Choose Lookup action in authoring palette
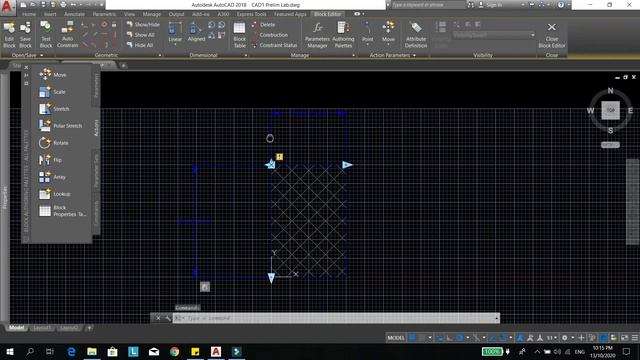Screen dimensions: 640x360 pos(55,194)
